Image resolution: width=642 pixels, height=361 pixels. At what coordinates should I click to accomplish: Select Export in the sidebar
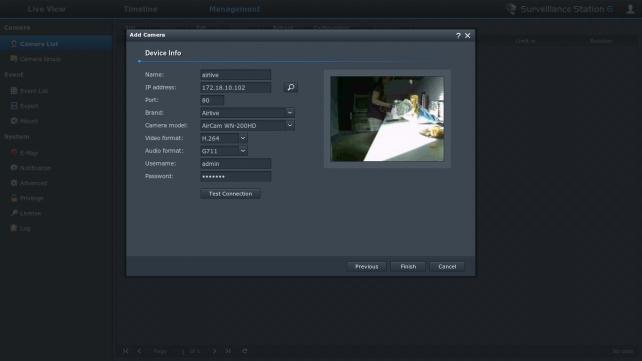coord(56,106)
